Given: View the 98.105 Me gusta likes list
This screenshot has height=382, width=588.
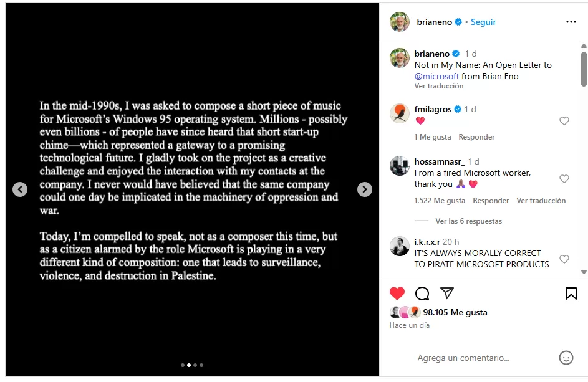Looking at the screenshot, I should pyautogui.click(x=455, y=312).
